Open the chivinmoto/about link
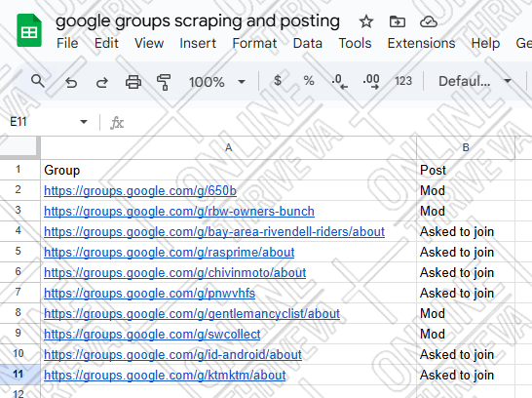 point(175,273)
